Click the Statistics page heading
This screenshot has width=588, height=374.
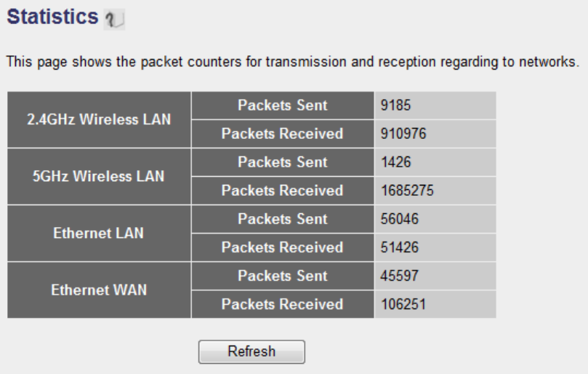coord(52,17)
